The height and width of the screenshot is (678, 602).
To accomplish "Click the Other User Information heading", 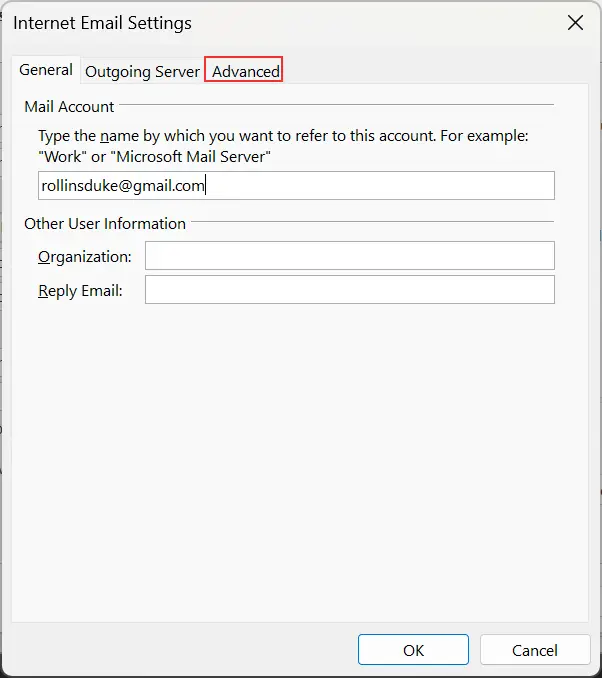I will [x=105, y=223].
